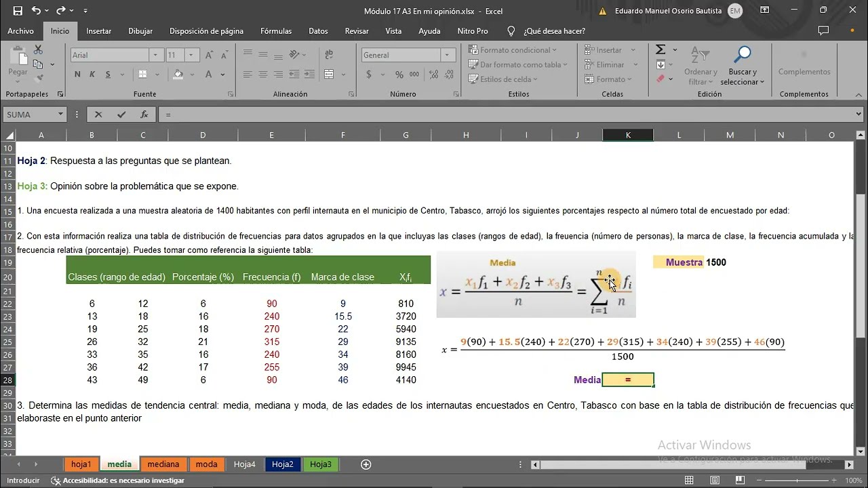Switch to the Datos ribbon tab

(x=318, y=30)
